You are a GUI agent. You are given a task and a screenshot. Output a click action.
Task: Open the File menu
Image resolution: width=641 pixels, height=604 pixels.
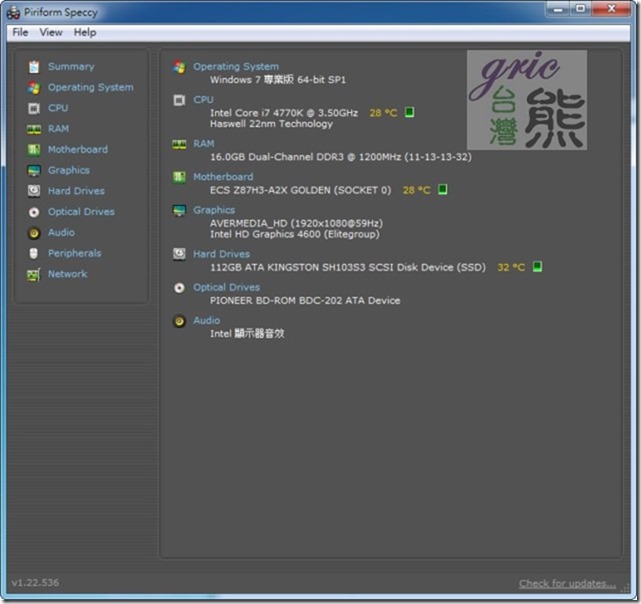(20, 32)
